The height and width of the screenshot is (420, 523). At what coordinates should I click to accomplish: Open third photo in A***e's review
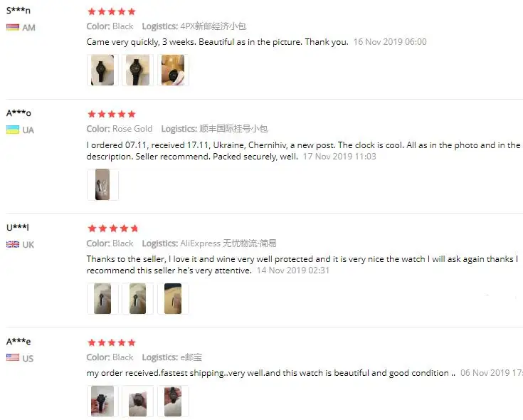(x=173, y=401)
